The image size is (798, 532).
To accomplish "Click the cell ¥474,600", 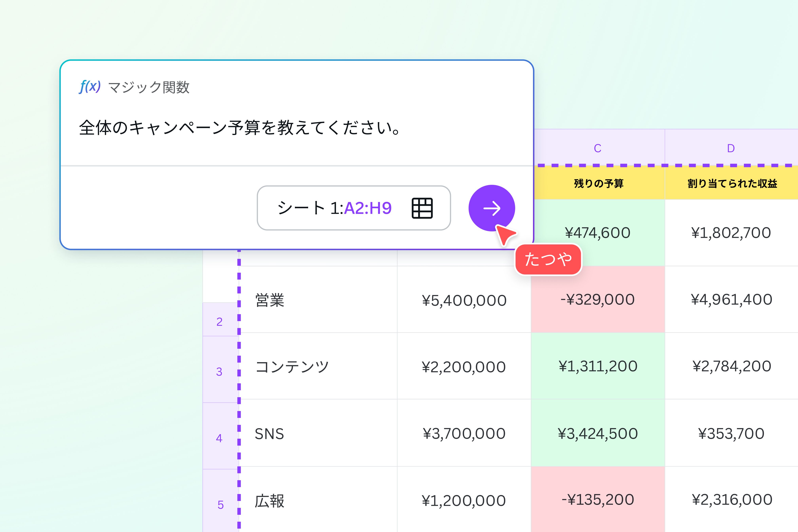I will click(x=598, y=233).
